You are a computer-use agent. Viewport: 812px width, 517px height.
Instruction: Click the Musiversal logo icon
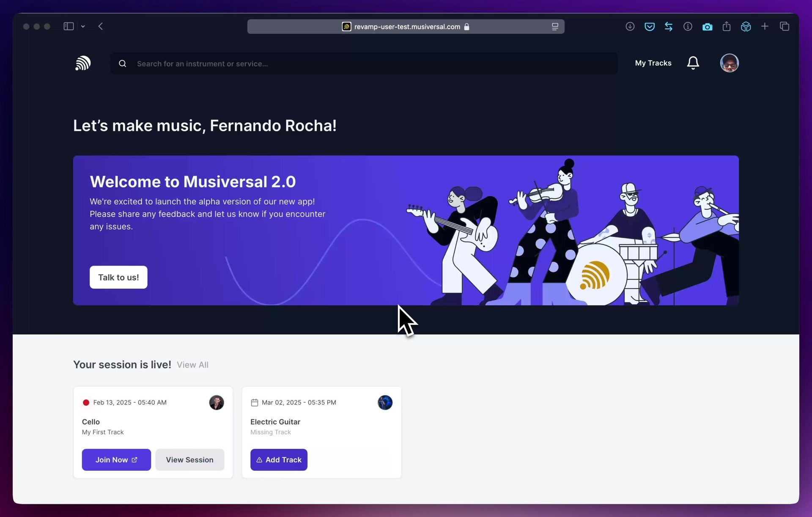click(83, 63)
